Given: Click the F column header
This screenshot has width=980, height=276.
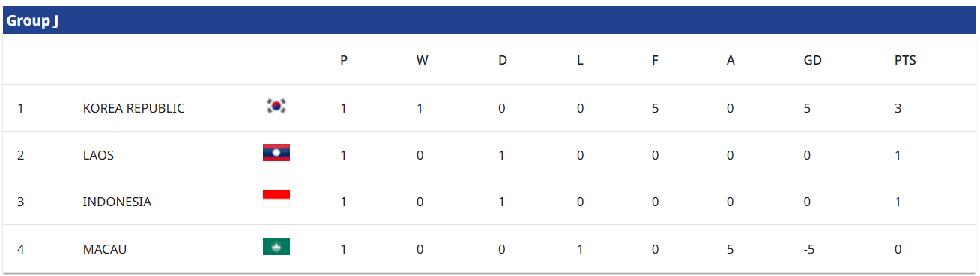Looking at the screenshot, I should [x=655, y=61].
